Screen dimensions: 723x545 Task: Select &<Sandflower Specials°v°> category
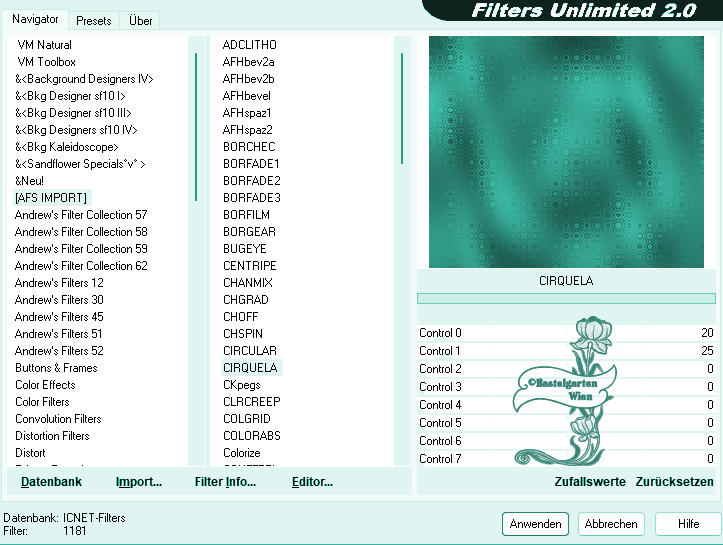[80, 164]
